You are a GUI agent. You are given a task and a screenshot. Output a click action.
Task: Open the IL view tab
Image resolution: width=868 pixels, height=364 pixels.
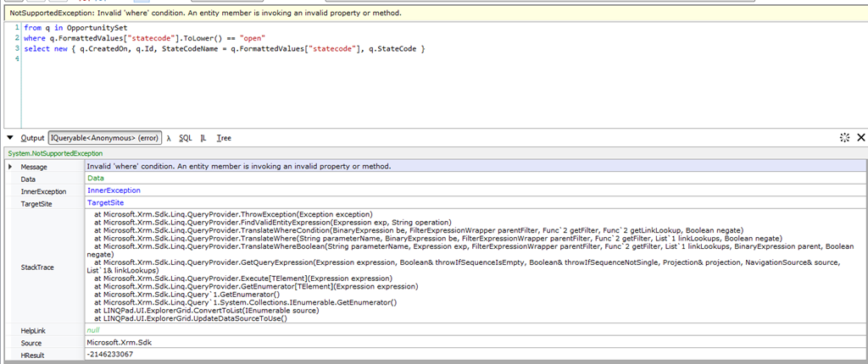pos(203,137)
